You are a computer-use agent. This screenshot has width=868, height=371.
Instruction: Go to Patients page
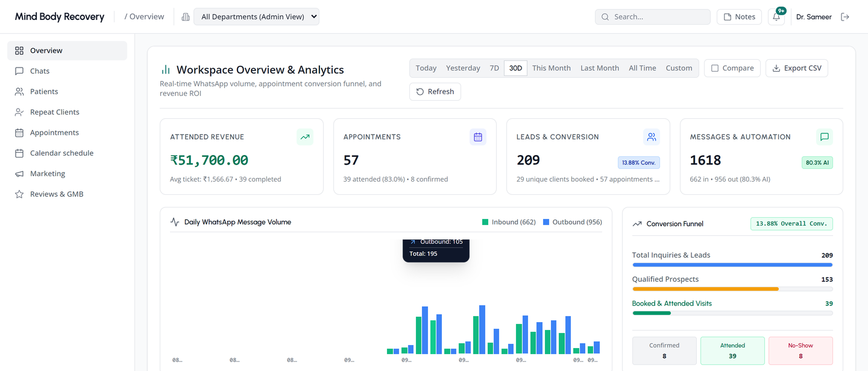coord(67,92)
